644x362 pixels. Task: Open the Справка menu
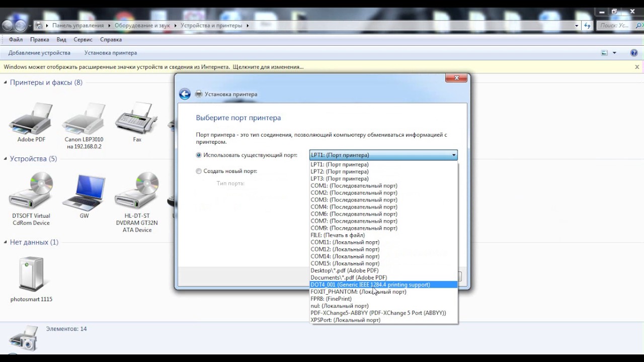(111, 40)
